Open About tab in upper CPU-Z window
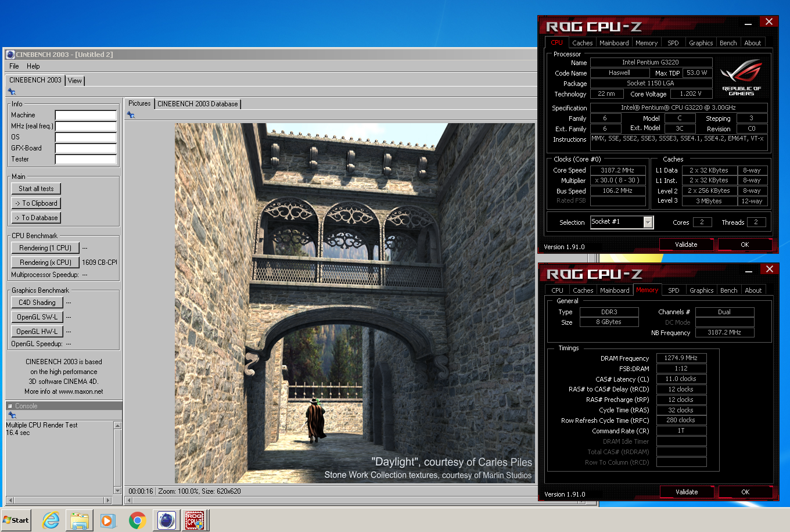This screenshot has width=790, height=532. [x=753, y=43]
